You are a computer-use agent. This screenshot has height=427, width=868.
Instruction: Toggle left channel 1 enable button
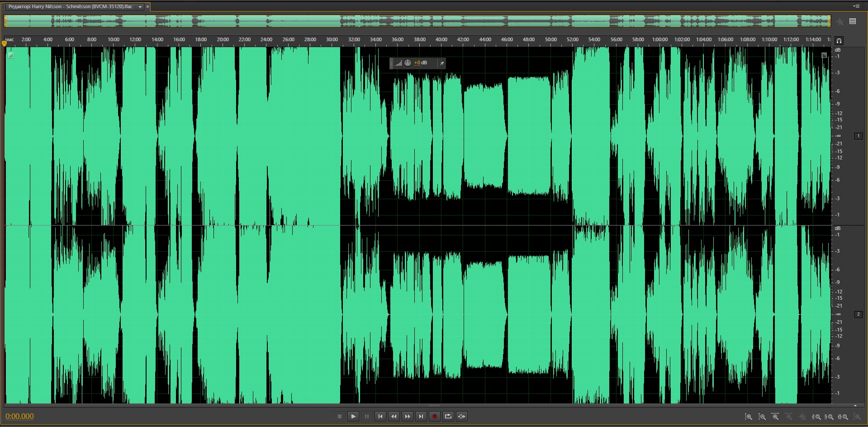coord(858,136)
